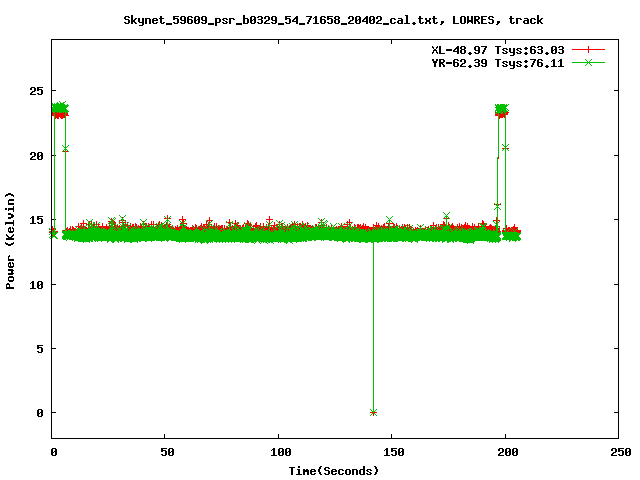Screen dimensions: 640x480
Task: Click the 20 tick label on y-axis
Action: (37, 156)
